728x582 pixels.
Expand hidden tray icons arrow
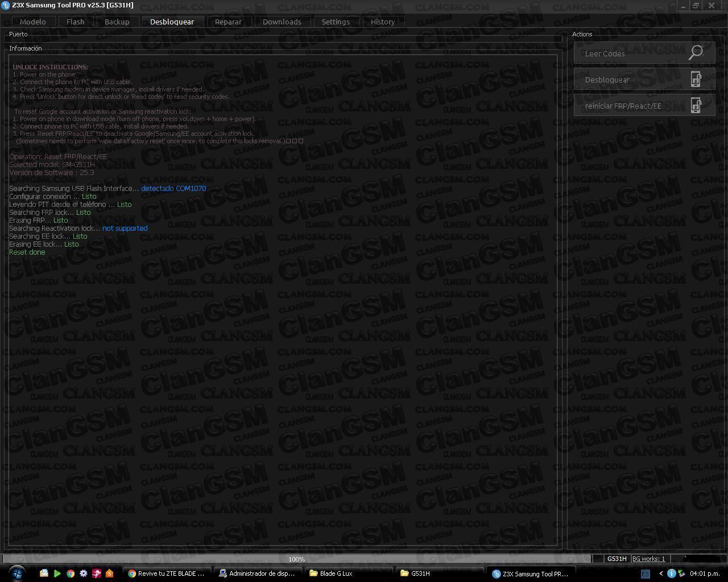click(661, 573)
